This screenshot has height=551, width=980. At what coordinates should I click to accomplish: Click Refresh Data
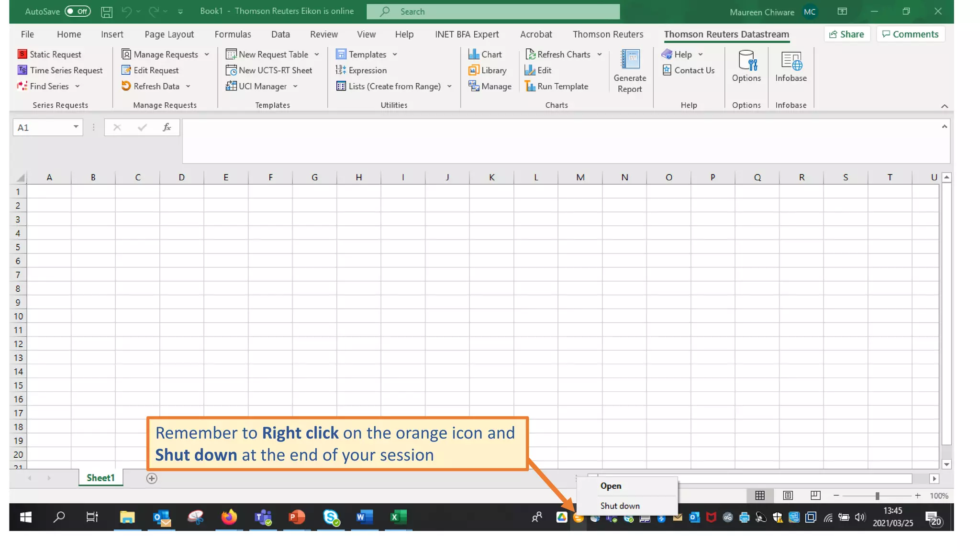(150, 86)
